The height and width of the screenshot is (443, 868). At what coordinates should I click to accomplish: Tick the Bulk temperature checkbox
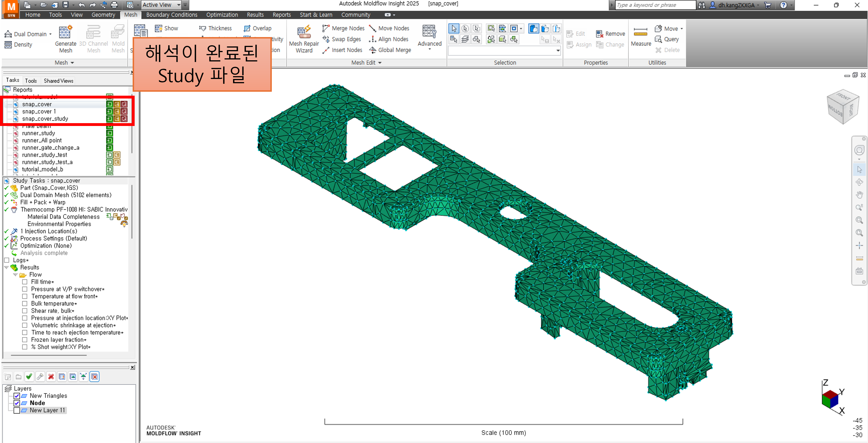point(25,304)
